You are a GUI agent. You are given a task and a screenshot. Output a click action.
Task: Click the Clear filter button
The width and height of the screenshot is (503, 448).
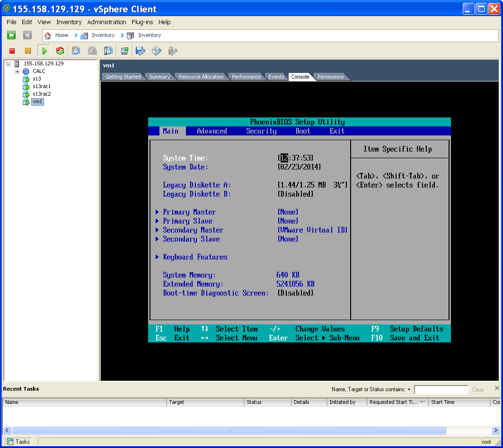pyautogui.click(x=478, y=390)
